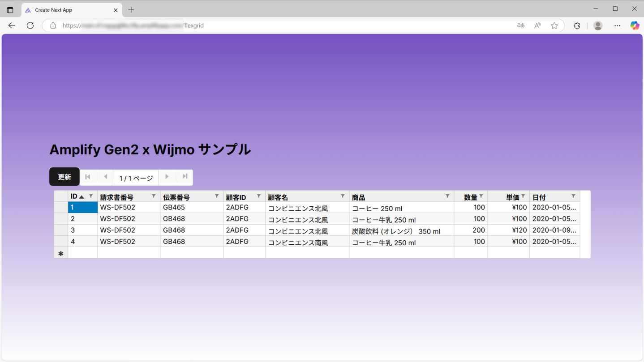This screenshot has width=644, height=362.
Task: View site information lock icon
Action: pyautogui.click(x=53, y=26)
